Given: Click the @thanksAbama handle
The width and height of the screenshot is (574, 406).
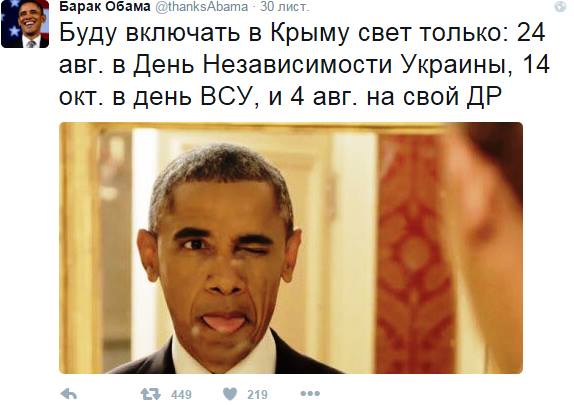Looking at the screenshot, I should [202, 6].
